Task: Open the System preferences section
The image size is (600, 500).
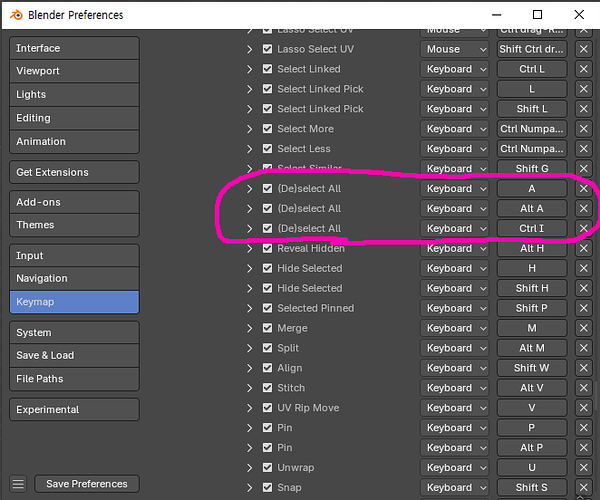Action: point(74,332)
